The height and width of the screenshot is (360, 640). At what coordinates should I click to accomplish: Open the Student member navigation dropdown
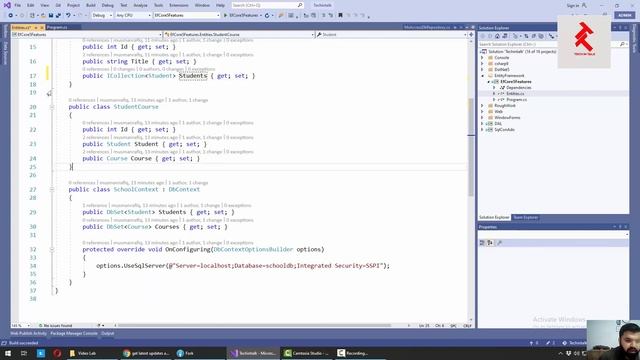(x=391, y=35)
